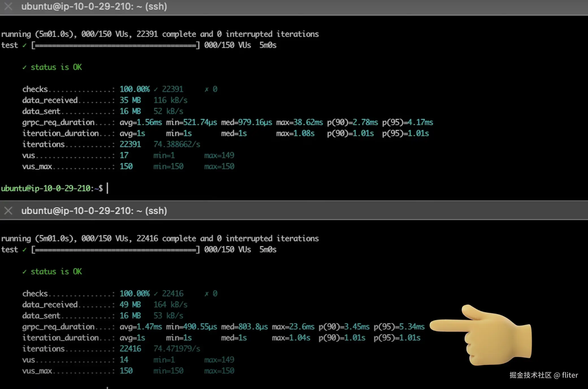The height and width of the screenshot is (389, 588).
Task: Click the completed progress bar in top pane
Action: pyautogui.click(x=116, y=45)
